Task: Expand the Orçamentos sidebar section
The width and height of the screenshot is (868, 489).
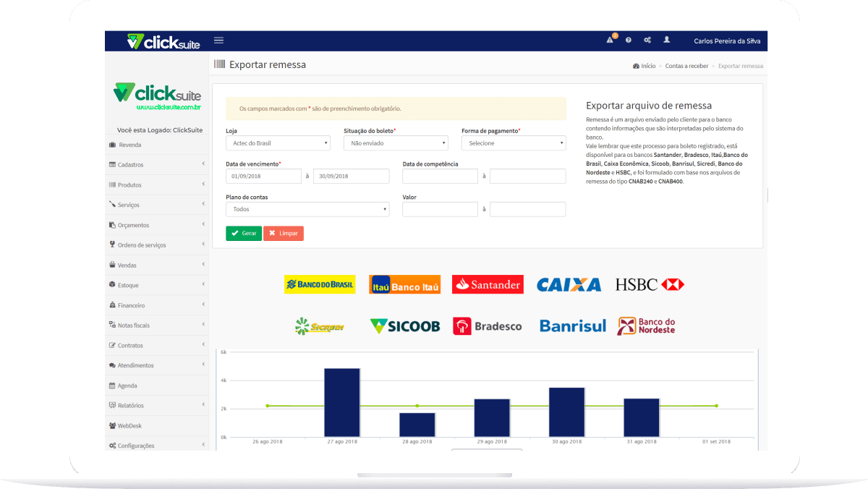Action: 157,225
